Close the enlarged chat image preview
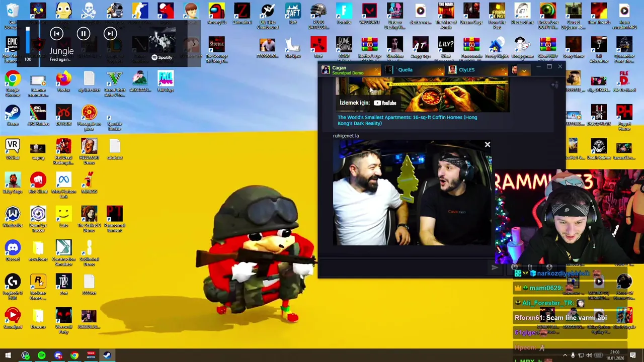This screenshot has width=644, height=362. pyautogui.click(x=487, y=145)
